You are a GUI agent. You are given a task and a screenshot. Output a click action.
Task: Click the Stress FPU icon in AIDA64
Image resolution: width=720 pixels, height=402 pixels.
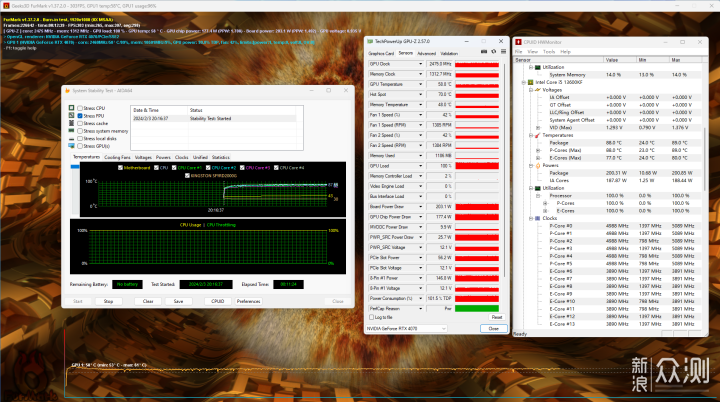[x=71, y=116]
